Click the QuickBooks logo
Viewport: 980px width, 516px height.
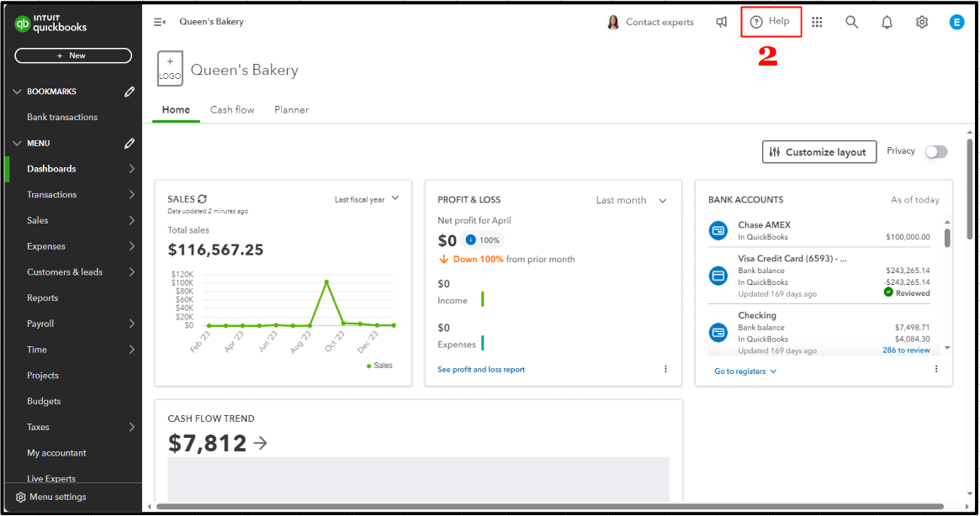pos(50,24)
